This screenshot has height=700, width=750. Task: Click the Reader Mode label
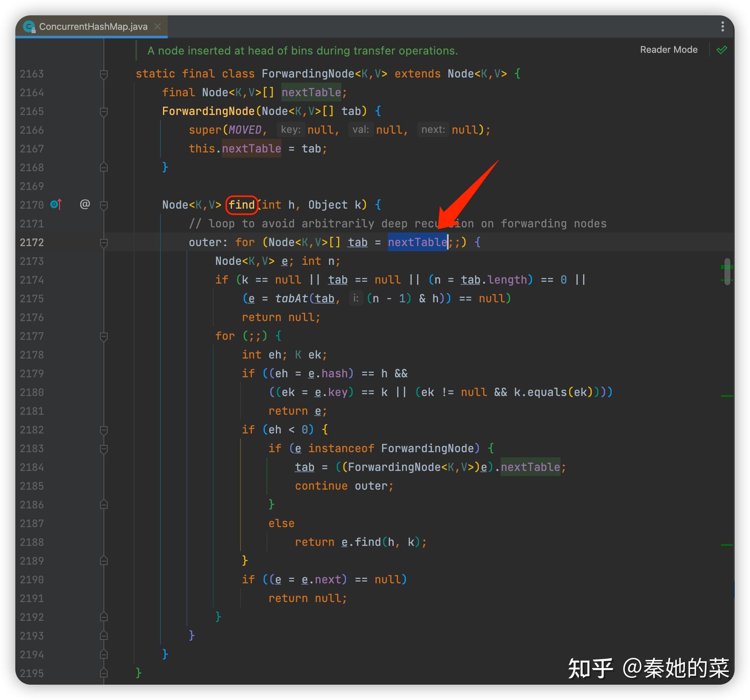coord(668,49)
